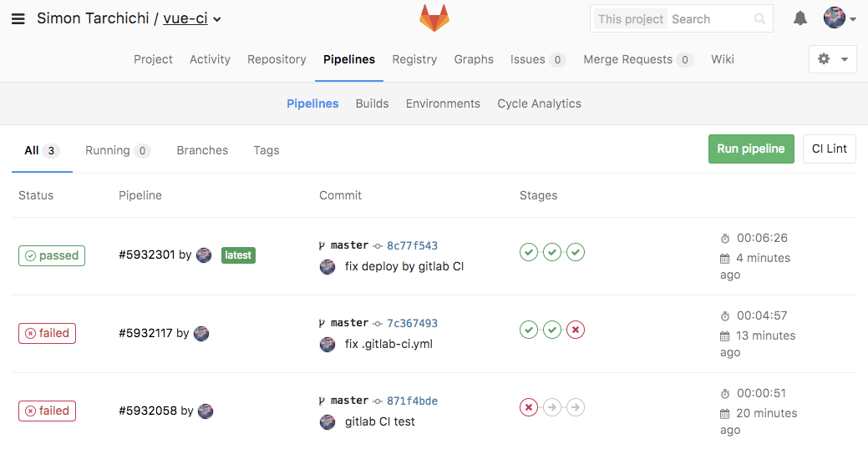Image resolution: width=868 pixels, height=454 pixels.
Task: Open the notifications bell
Action: click(x=799, y=18)
